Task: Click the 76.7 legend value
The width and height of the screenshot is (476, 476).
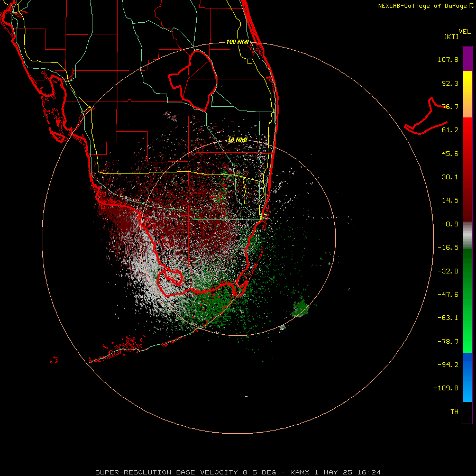Action: [450, 106]
